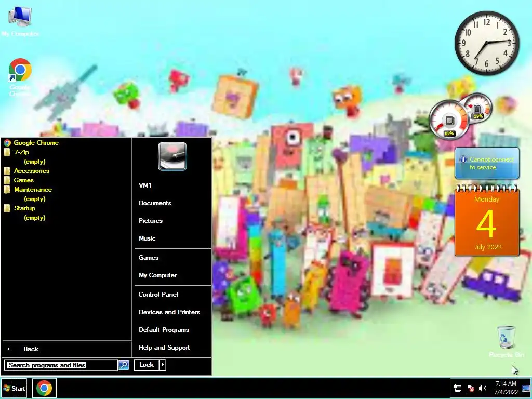
Task: Click (empty) under the 7-Zip folder
Action: click(35, 162)
